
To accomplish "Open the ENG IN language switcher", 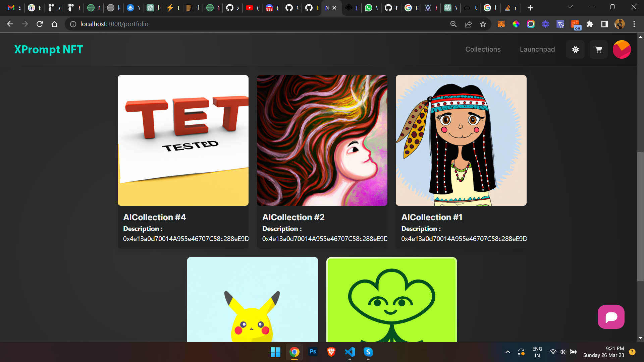I will click(x=537, y=352).
